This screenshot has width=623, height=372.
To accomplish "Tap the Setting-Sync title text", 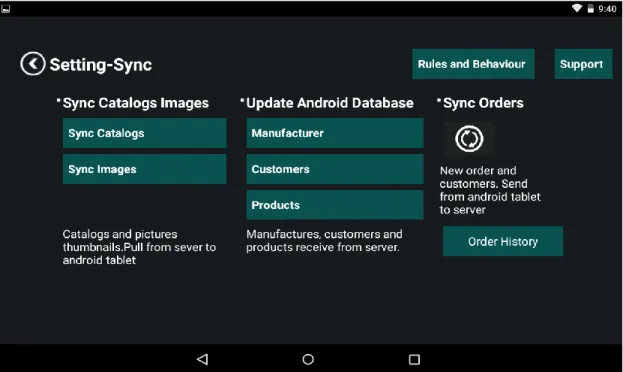I will (101, 65).
